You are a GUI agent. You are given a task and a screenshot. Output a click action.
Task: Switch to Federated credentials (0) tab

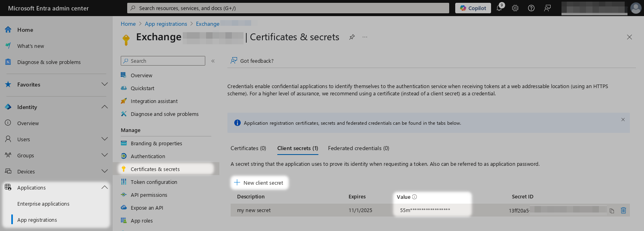click(x=358, y=148)
